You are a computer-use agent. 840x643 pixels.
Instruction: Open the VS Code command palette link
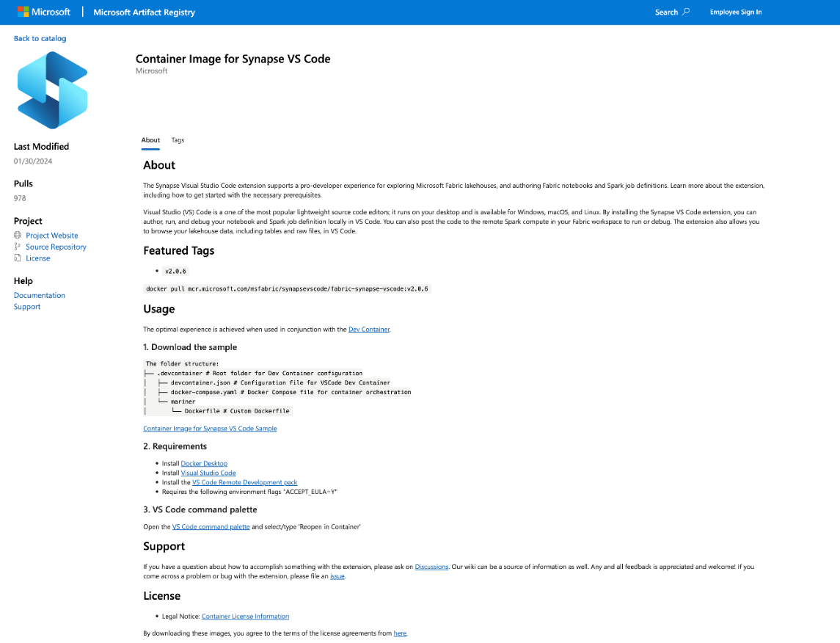tap(211, 527)
